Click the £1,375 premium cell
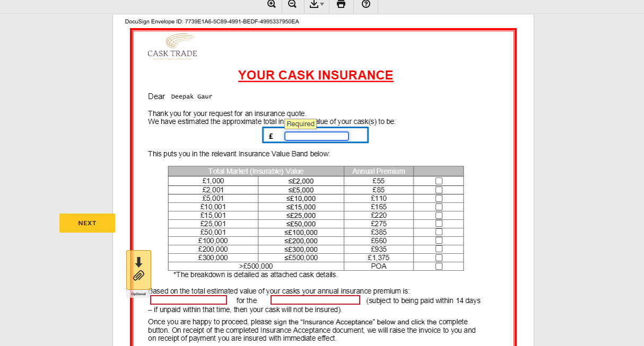The height and width of the screenshot is (346, 644). [x=379, y=258]
